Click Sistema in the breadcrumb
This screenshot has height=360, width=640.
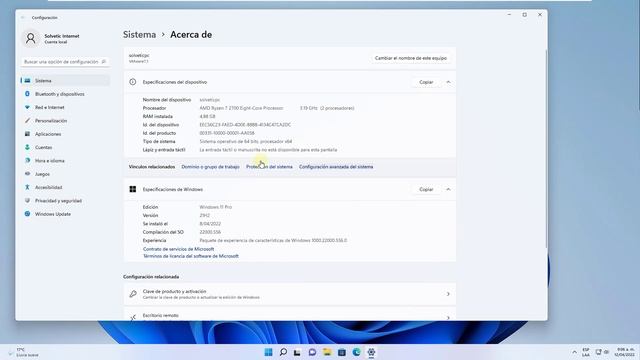click(x=140, y=35)
